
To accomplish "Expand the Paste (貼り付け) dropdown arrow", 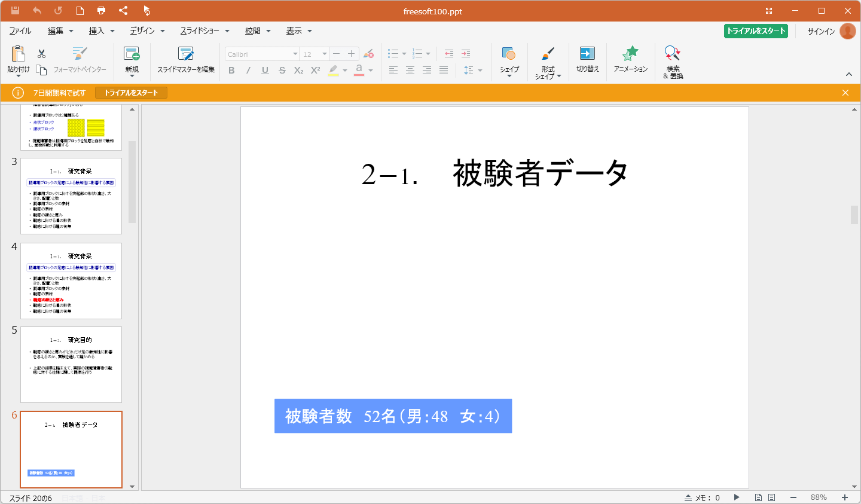I will [19, 76].
